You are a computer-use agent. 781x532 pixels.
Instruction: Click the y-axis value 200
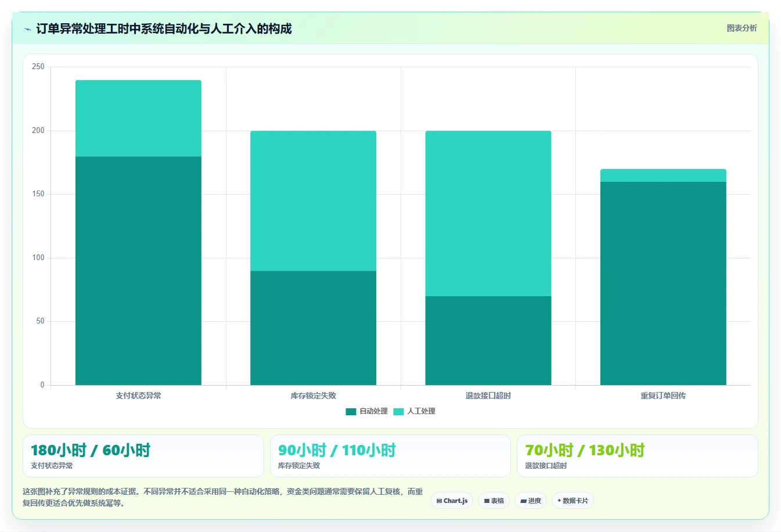[x=38, y=131]
